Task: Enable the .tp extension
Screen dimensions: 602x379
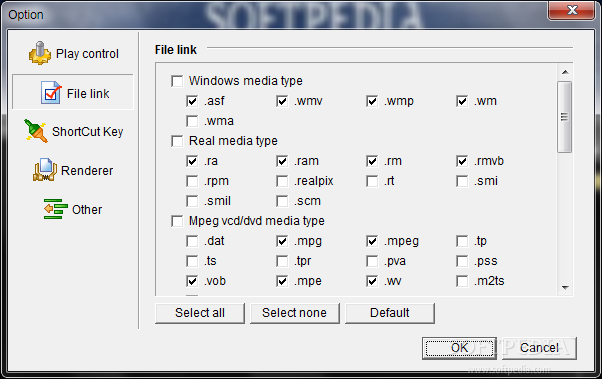Action: pyautogui.click(x=462, y=241)
